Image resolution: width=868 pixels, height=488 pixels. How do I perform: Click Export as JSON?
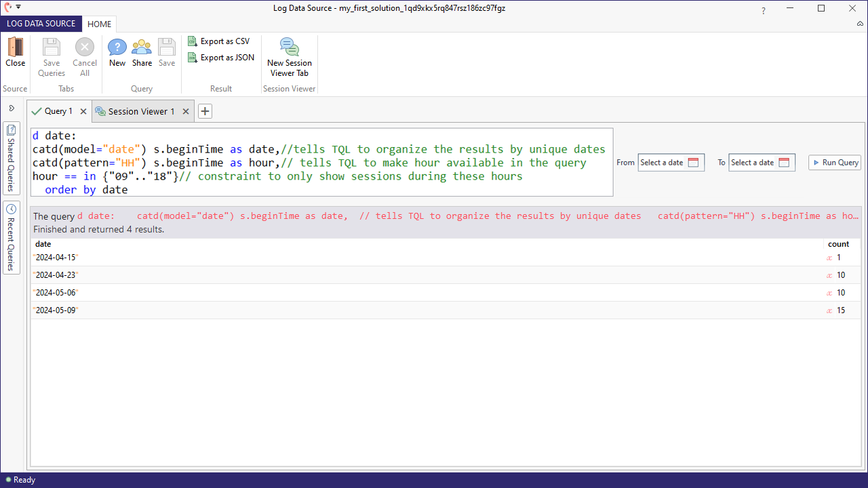(221, 58)
